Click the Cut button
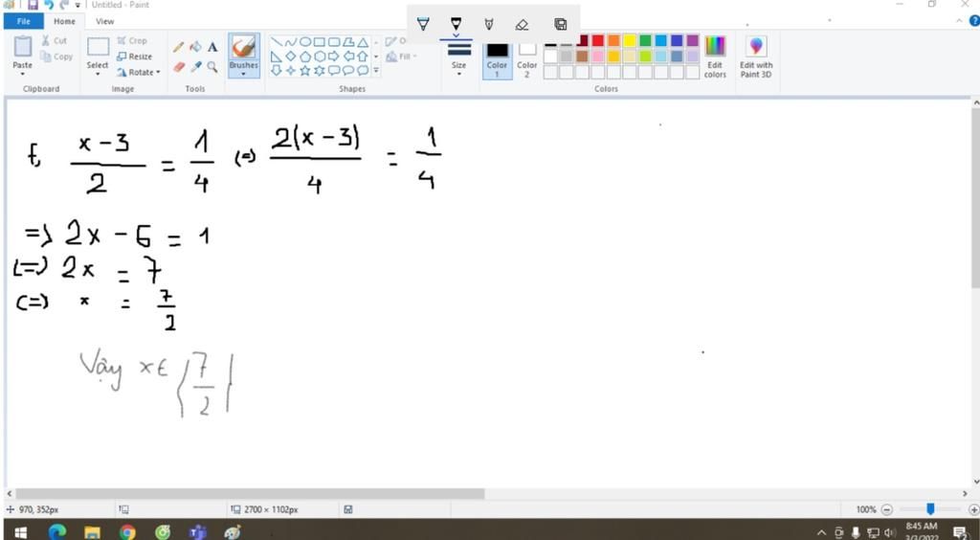This screenshot has height=540, width=980. [54, 40]
